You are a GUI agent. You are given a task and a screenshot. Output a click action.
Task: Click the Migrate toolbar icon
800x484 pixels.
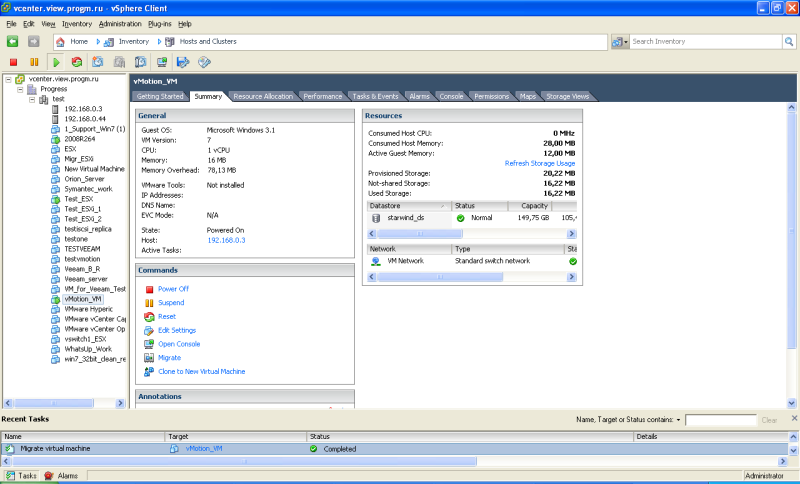pyautogui.click(x=183, y=62)
